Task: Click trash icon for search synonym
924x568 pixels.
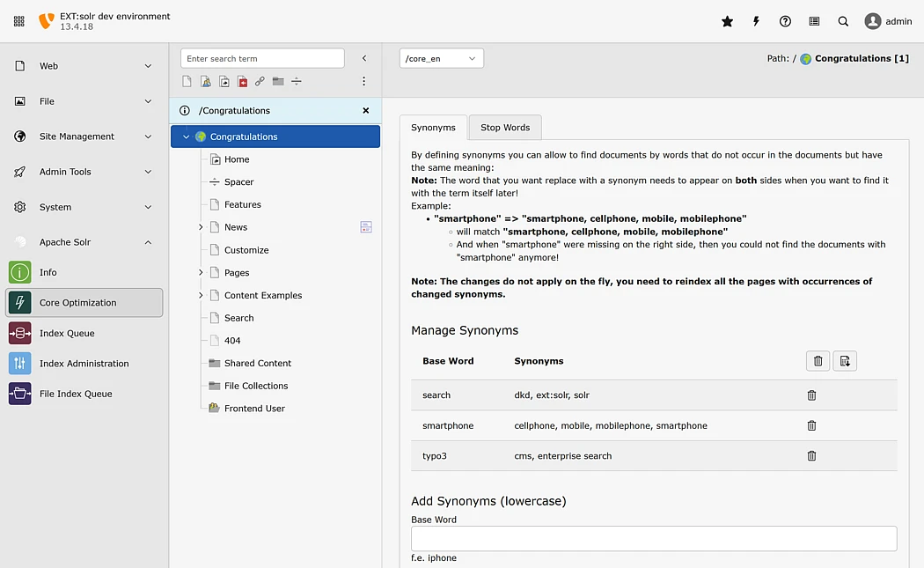Action: 811,395
